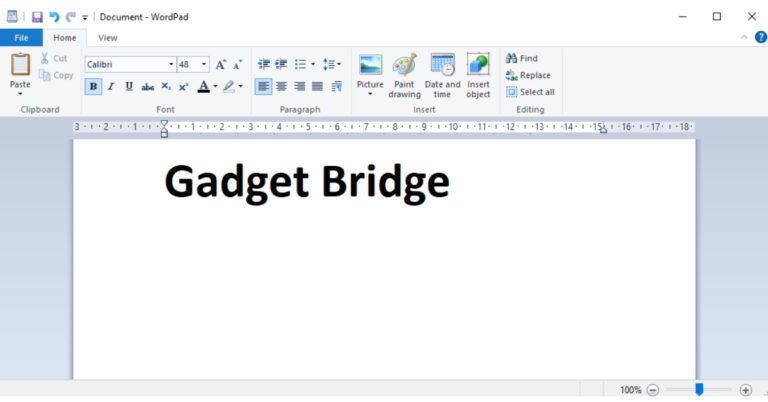Click the first-line indent marker on ruler

(x=164, y=124)
